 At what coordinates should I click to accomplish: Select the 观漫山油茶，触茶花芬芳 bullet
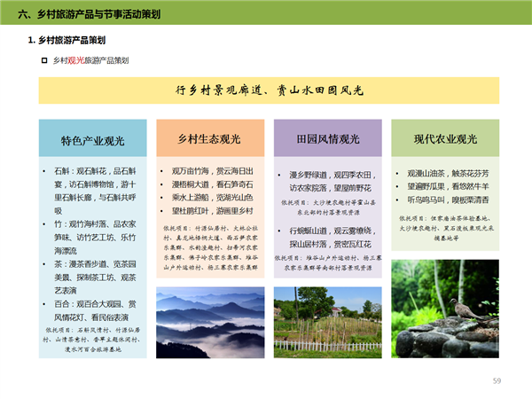point(448,174)
